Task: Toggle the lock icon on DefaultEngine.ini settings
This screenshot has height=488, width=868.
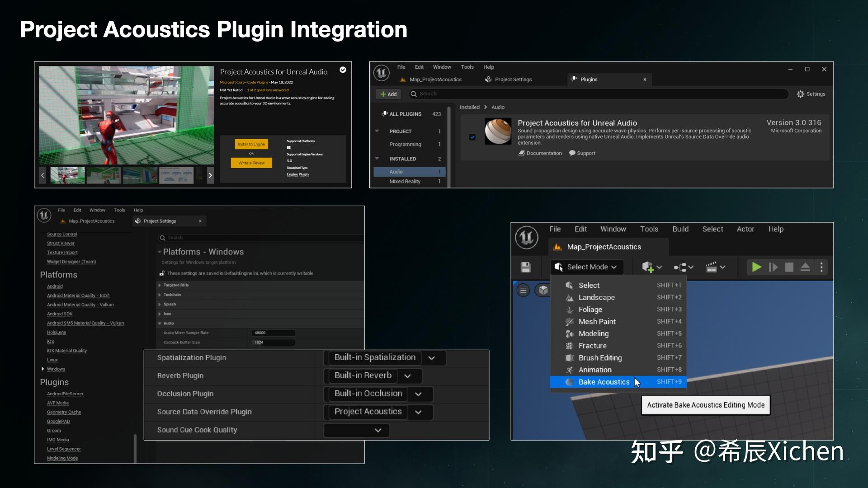Action: click(162, 273)
